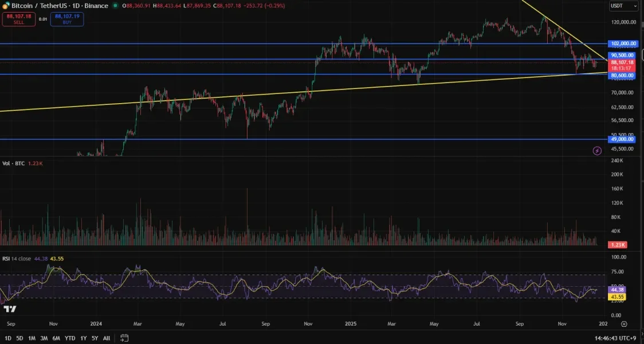
Task: Click the red 1.23K volume scale label
Action: click(617, 245)
